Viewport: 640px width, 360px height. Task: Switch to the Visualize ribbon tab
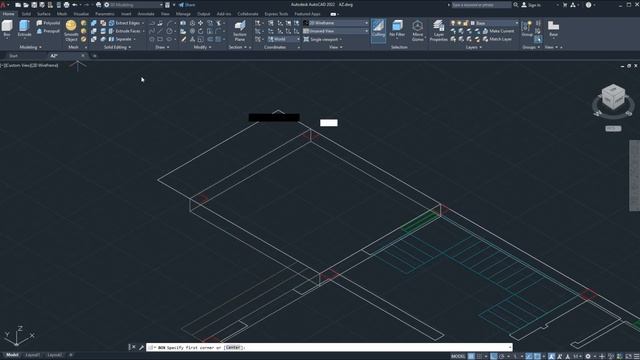[x=81, y=14]
